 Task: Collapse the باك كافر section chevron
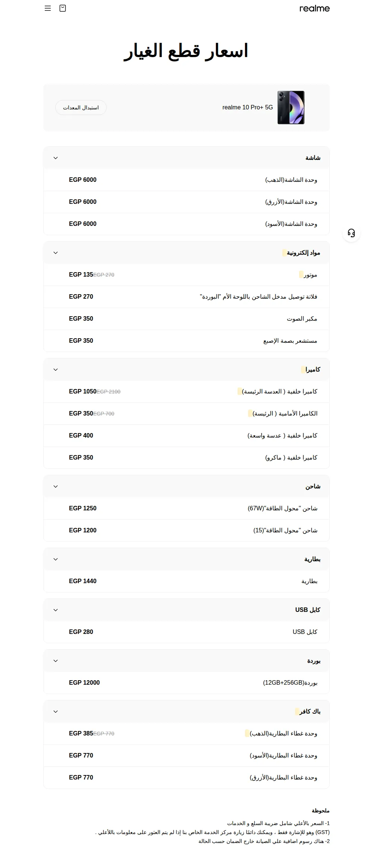pos(56,712)
